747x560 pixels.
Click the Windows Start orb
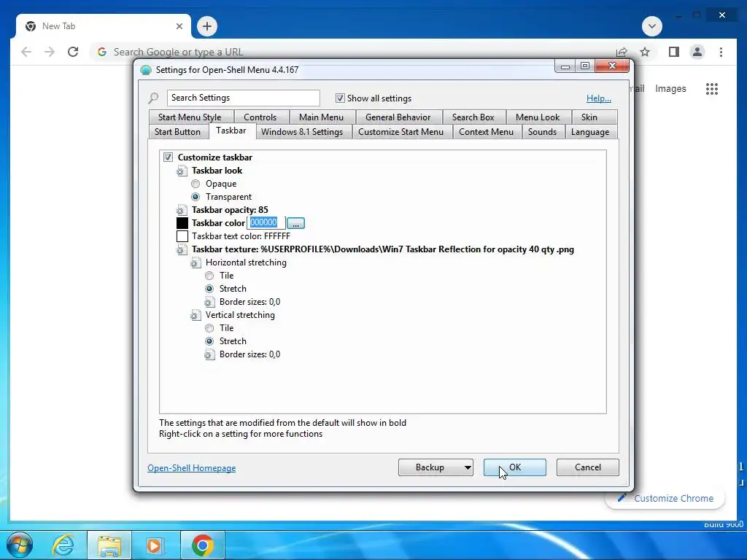tap(20, 545)
